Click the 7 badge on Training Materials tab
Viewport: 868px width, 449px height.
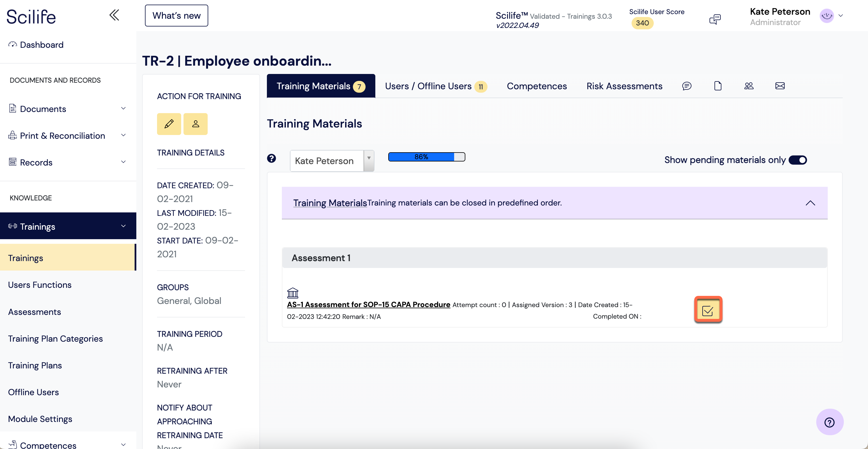(x=359, y=87)
